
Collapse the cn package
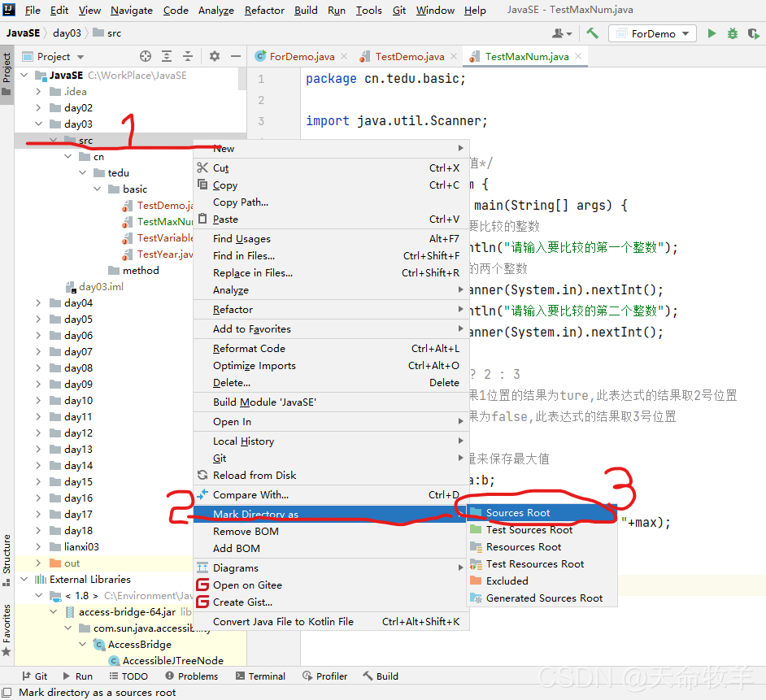(68, 156)
